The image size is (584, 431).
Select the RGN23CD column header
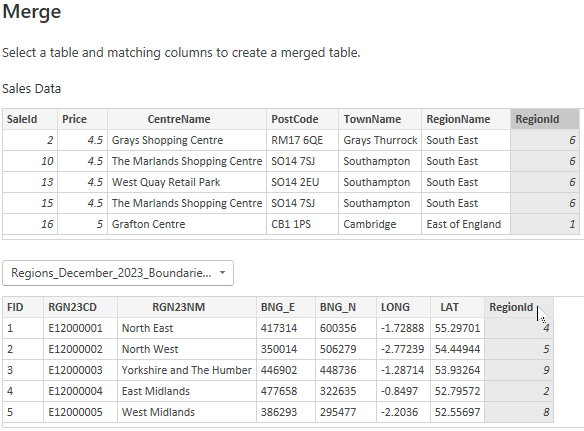click(x=80, y=307)
